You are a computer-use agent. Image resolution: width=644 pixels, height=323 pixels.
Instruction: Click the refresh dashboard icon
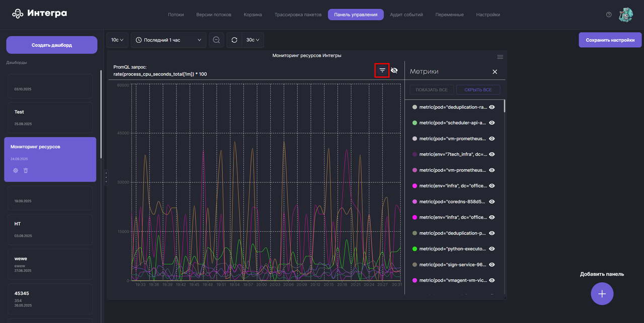tap(234, 40)
